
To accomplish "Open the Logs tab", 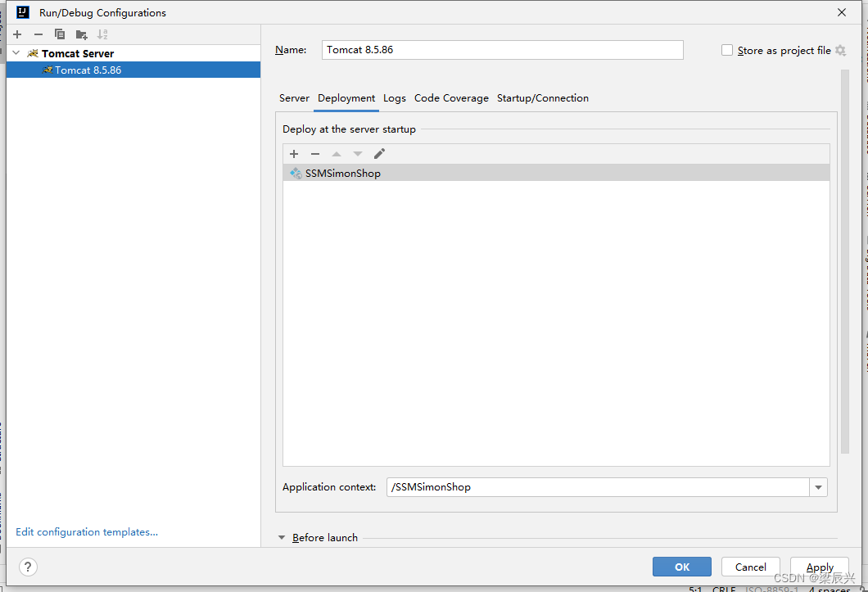I will (x=395, y=98).
